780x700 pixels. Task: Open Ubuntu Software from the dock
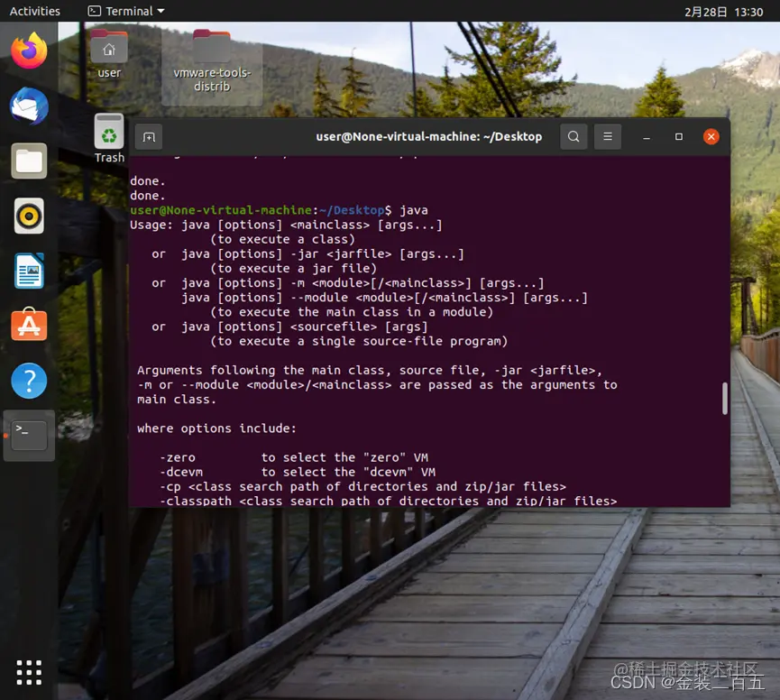29,326
